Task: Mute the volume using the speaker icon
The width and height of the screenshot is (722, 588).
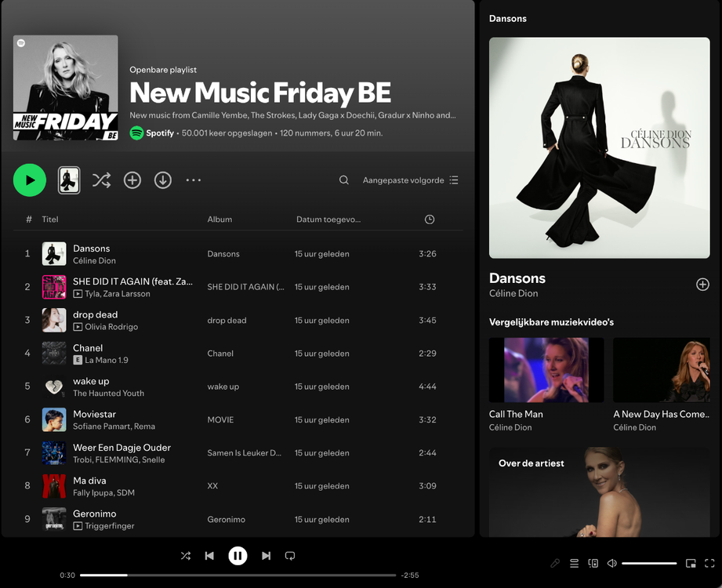Action: tap(611, 563)
